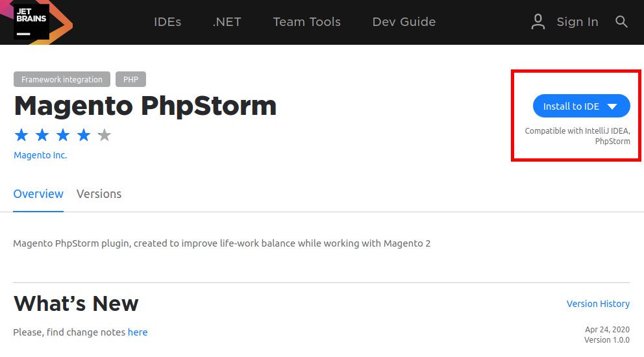Click the Install to IDE button
The width and height of the screenshot is (644, 357).
[x=581, y=106]
